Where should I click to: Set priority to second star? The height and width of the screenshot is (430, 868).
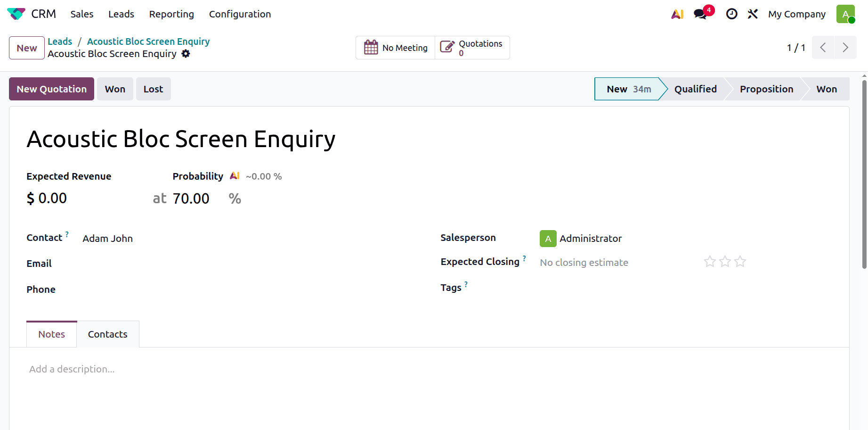pos(725,261)
